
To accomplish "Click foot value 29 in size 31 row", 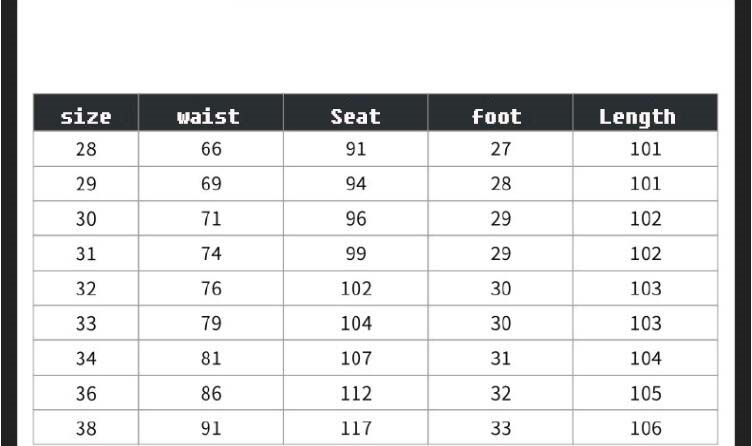I will click(x=501, y=254).
